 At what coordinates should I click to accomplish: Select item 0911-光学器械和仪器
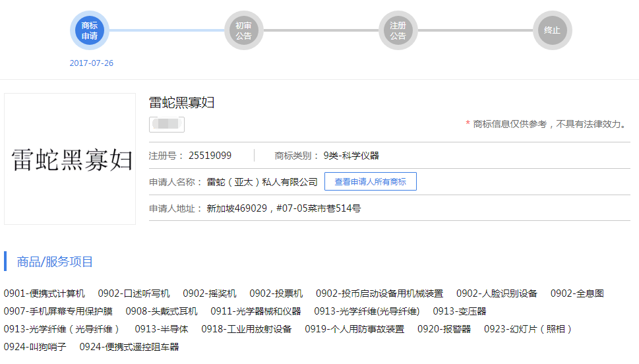pos(255,311)
